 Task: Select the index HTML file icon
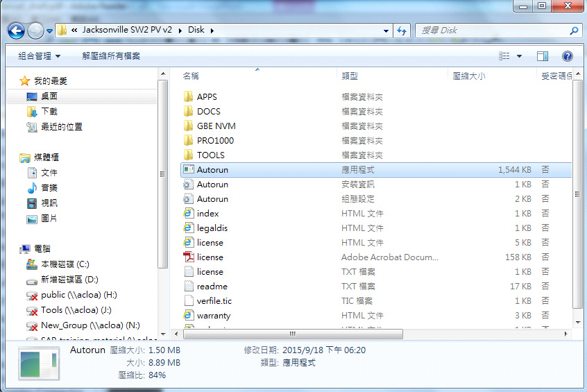point(188,214)
